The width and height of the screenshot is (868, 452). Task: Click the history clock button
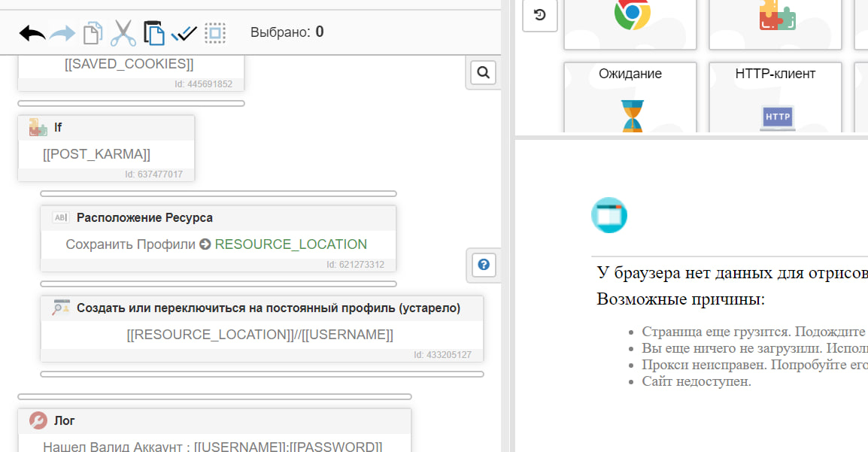click(x=539, y=15)
